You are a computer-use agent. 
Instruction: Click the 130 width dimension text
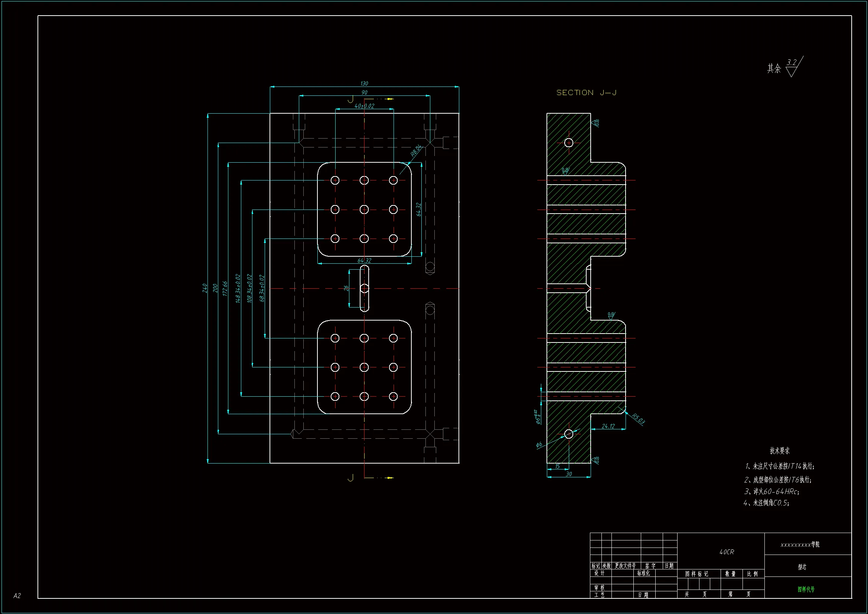click(x=364, y=83)
